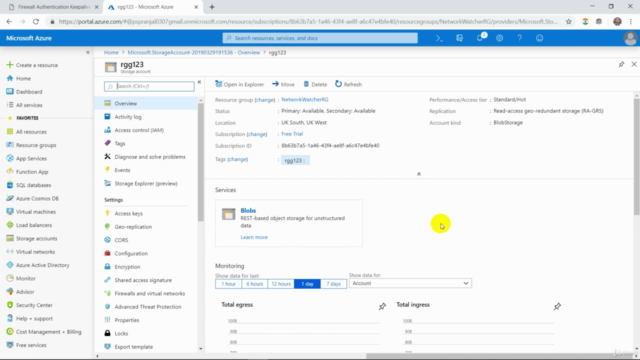This screenshot has width=640, height=360.
Task: Click the resource menu vertical scrollbar
Action: pos(200,162)
